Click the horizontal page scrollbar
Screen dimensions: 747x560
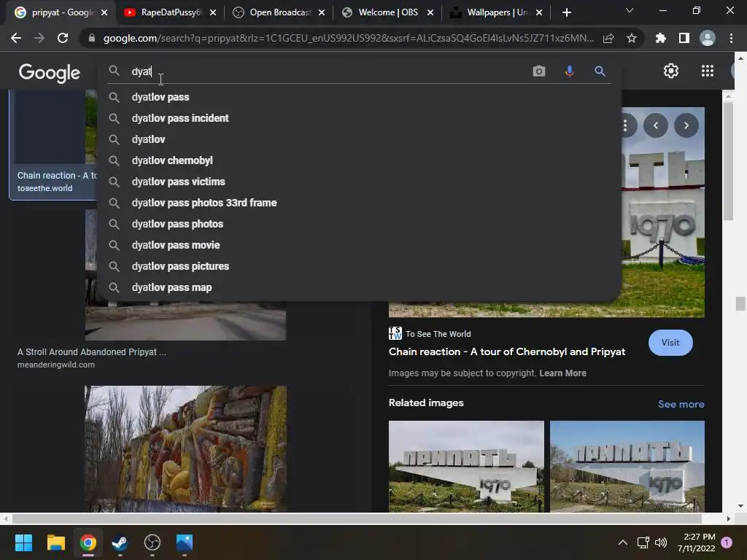click(x=356, y=518)
